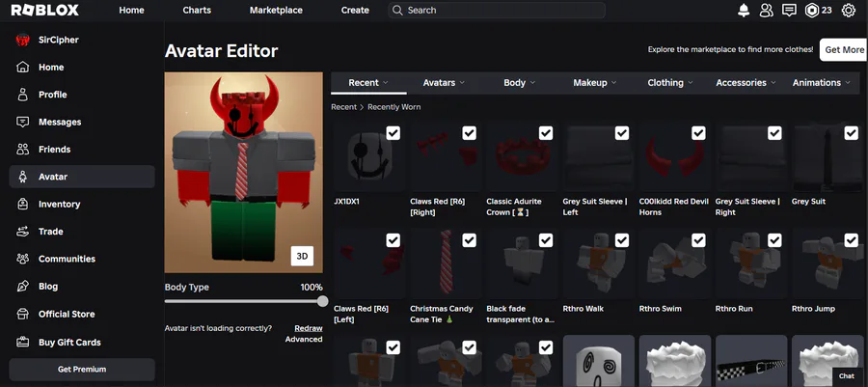This screenshot has height=387, width=868.
Task: Click the SirCipher avatar icon in sidebar
Action: (x=23, y=40)
